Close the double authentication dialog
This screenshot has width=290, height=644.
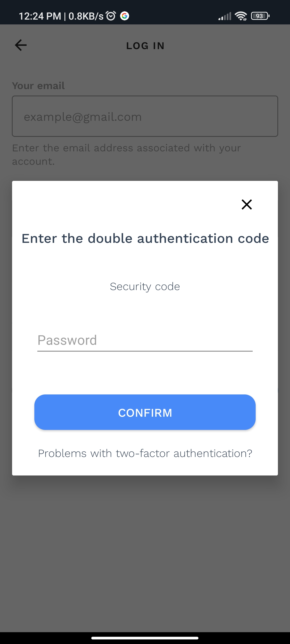[x=247, y=204]
